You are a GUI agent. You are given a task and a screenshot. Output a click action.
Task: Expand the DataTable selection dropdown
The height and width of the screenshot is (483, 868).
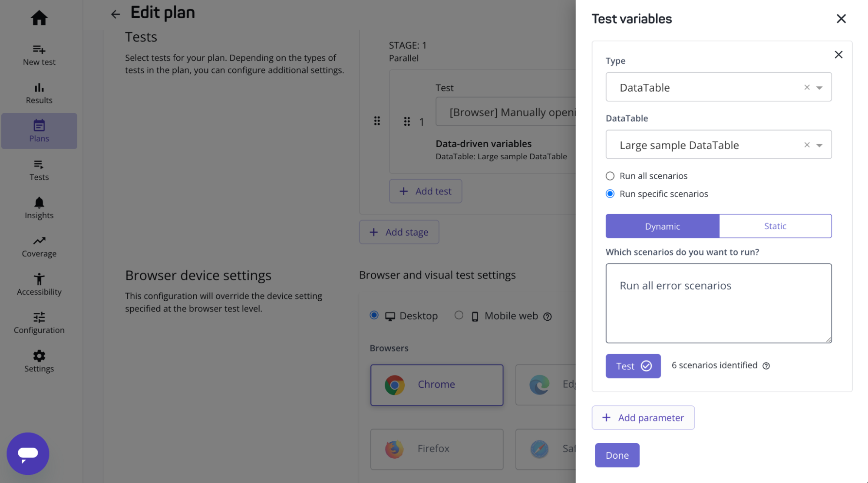point(819,145)
